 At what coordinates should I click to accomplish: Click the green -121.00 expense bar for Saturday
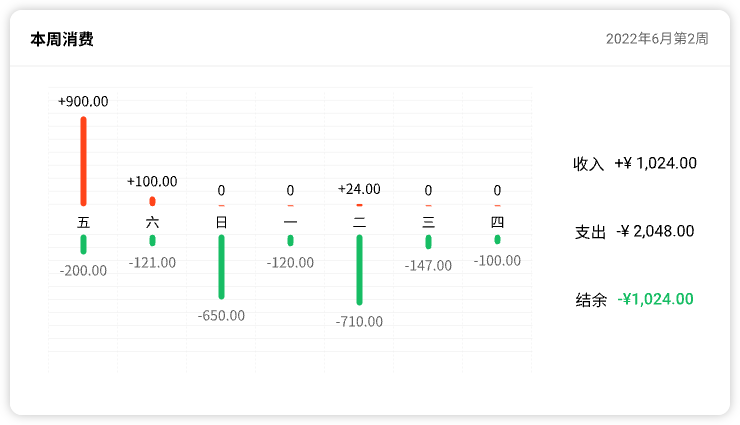[x=152, y=240]
